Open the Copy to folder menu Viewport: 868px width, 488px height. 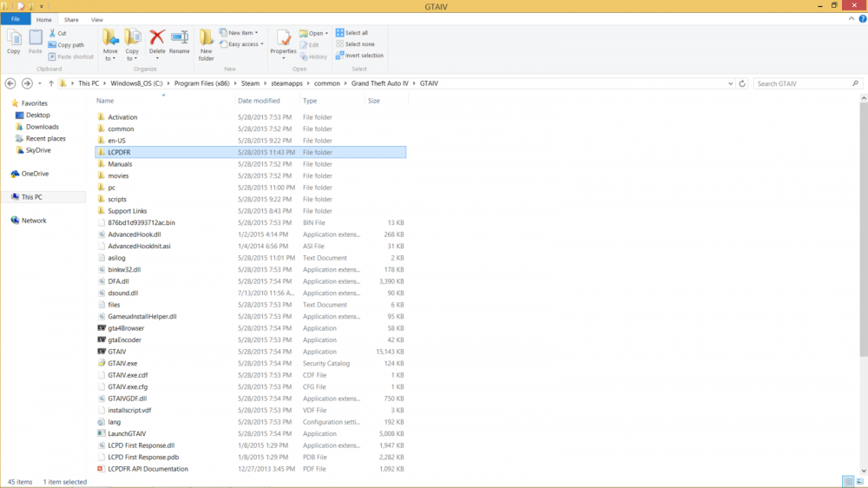pos(132,45)
